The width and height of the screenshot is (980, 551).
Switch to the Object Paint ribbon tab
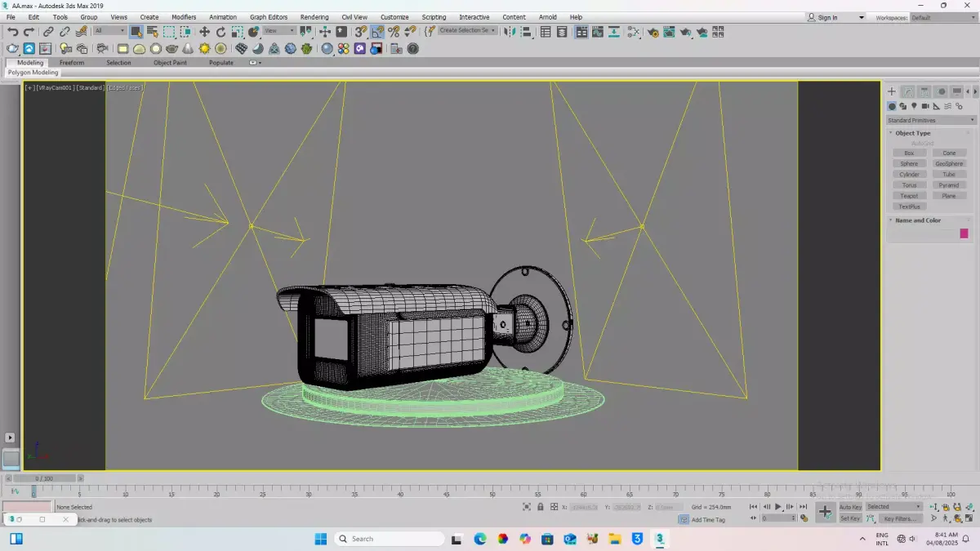(170, 63)
